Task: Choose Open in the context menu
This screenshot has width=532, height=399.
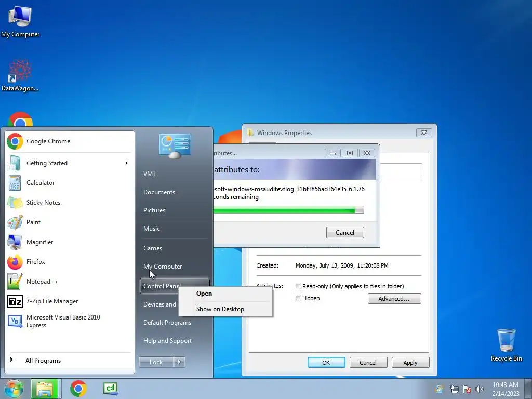Action: click(225, 294)
